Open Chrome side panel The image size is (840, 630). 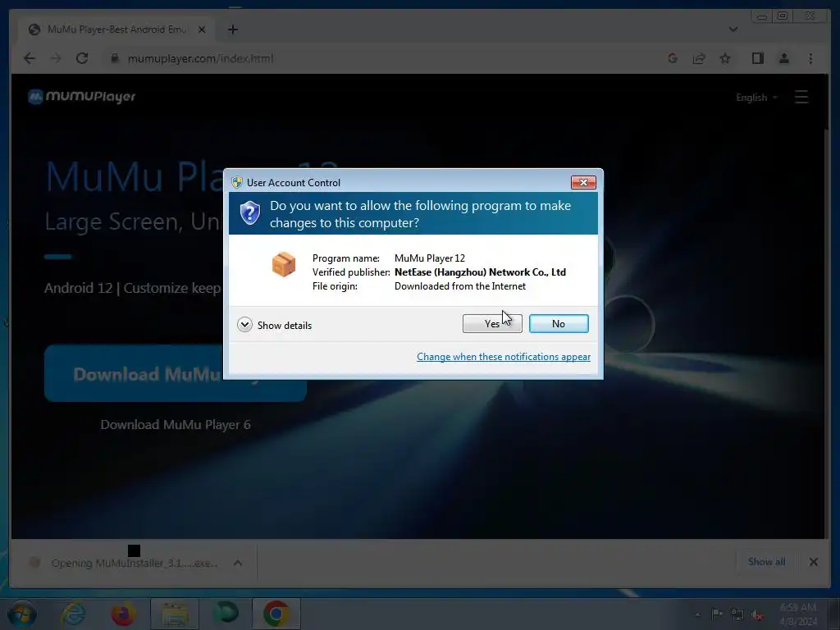tap(757, 58)
